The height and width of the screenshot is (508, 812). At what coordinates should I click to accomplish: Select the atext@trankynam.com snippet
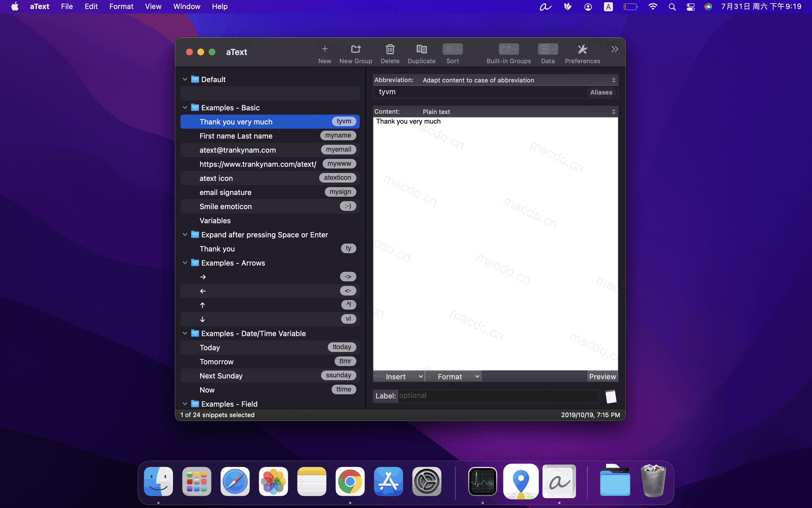click(x=270, y=150)
